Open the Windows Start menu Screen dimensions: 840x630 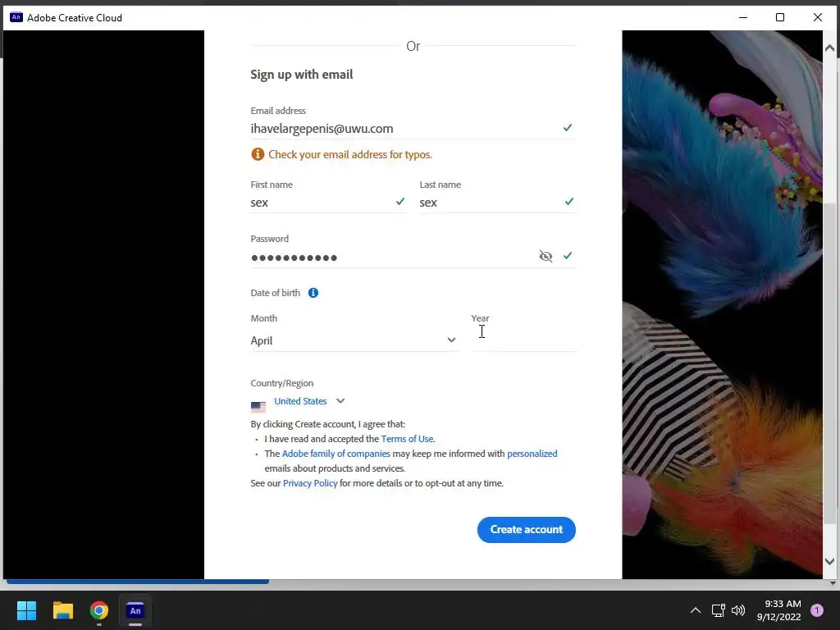tap(26, 610)
